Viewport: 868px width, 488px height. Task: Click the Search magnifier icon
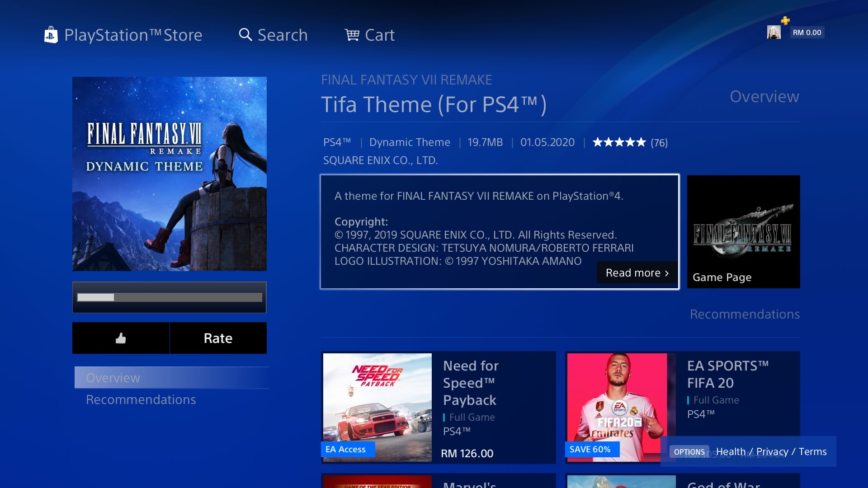(x=245, y=35)
